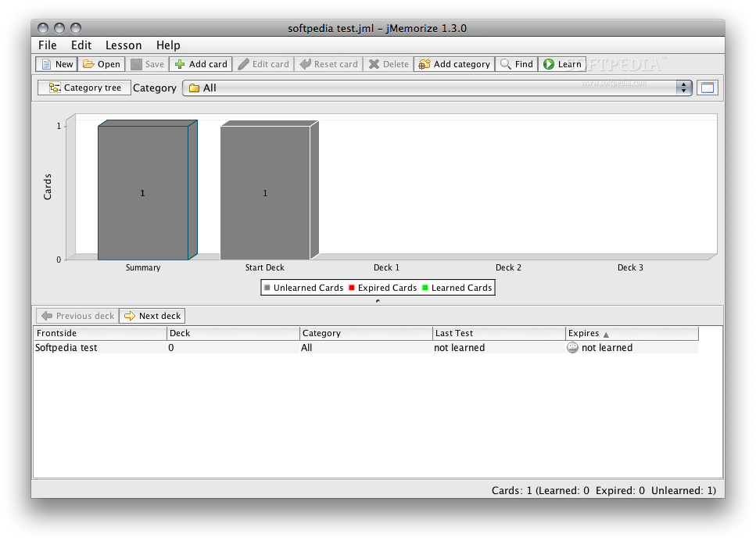Click the window panel icon beside category dropdown

pyautogui.click(x=708, y=88)
